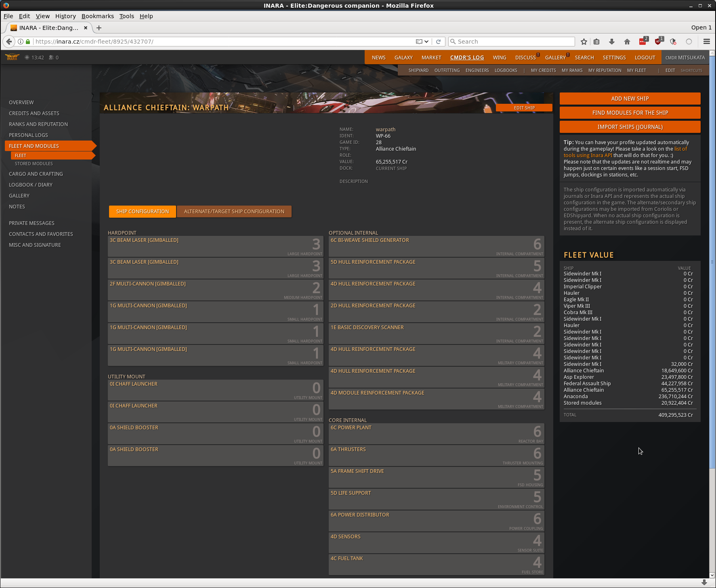The image size is (716, 588).
Task: Click Logout in the top navigation
Action: coord(645,57)
